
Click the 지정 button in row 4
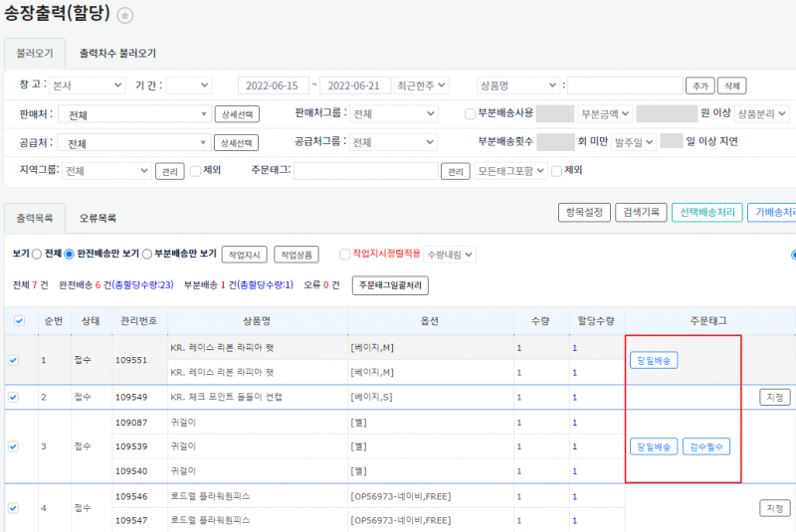click(775, 508)
